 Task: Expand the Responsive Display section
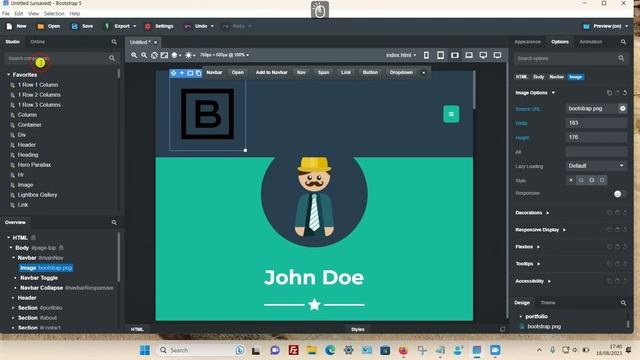point(540,230)
